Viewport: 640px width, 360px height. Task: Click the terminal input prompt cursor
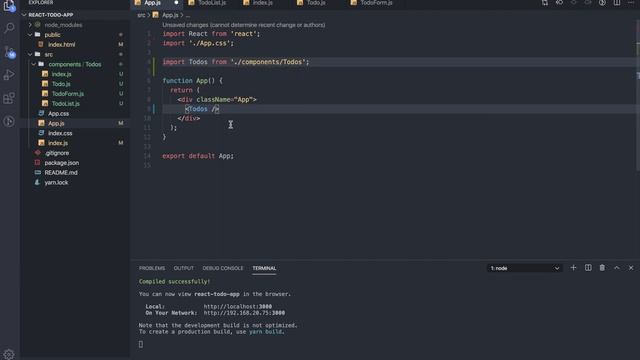coord(141,344)
